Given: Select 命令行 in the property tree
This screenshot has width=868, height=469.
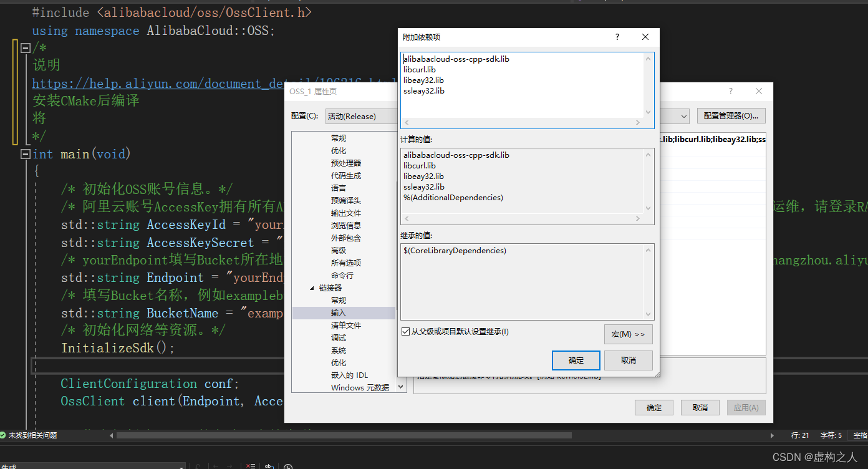Looking at the screenshot, I should coord(342,276).
